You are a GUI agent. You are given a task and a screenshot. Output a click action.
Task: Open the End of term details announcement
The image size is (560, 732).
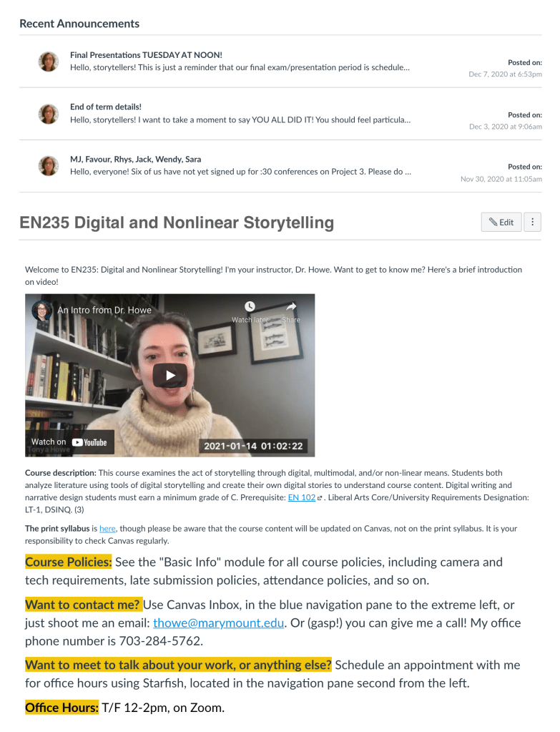(105, 107)
